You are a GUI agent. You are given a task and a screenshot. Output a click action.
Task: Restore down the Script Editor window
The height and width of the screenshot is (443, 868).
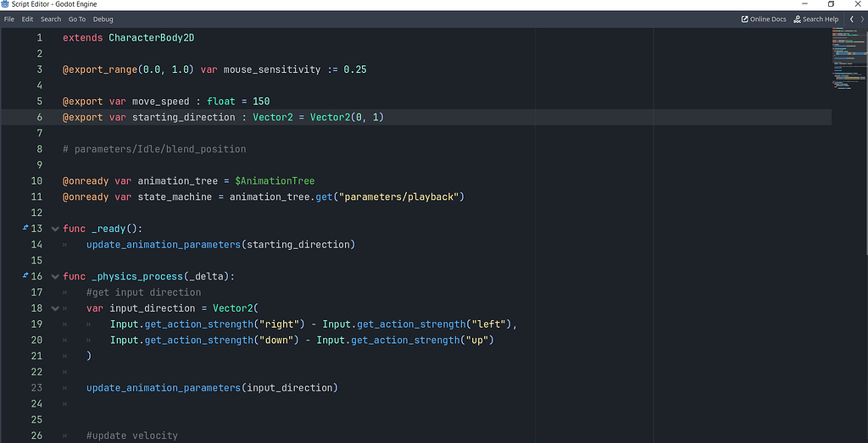pos(831,4)
